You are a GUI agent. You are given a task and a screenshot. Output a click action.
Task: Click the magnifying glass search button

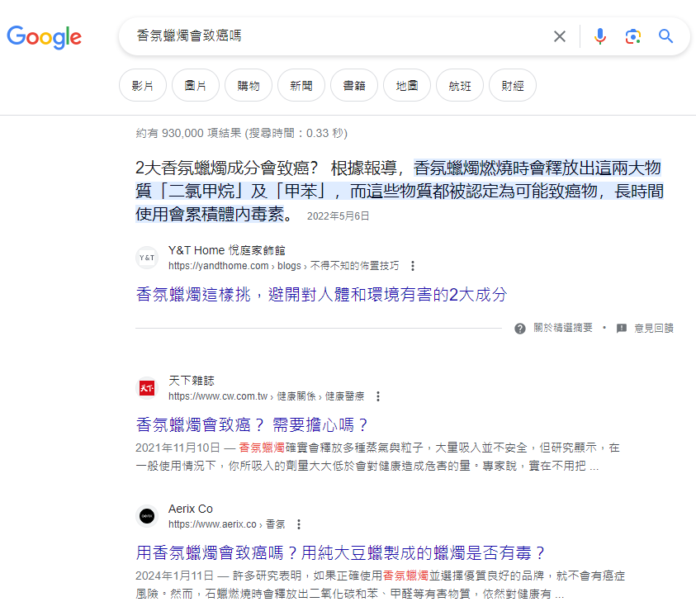click(x=665, y=36)
